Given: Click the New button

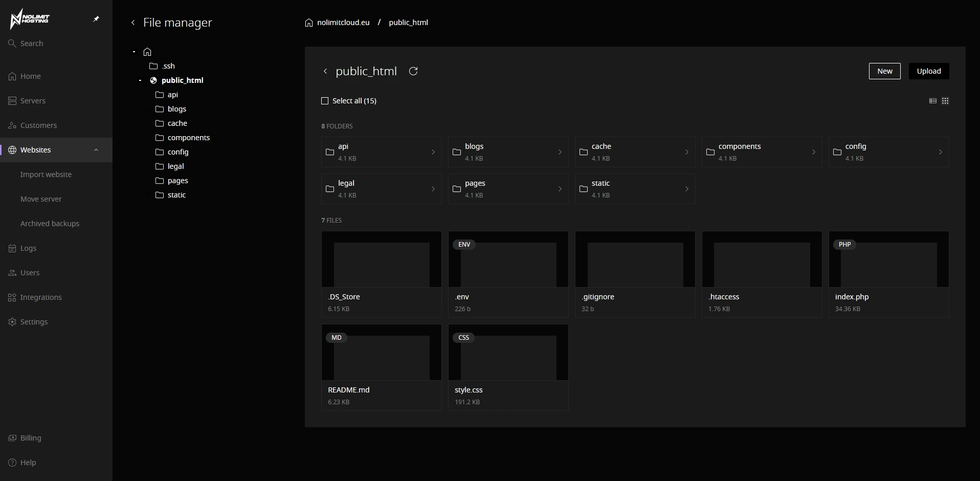Looking at the screenshot, I should tap(885, 71).
